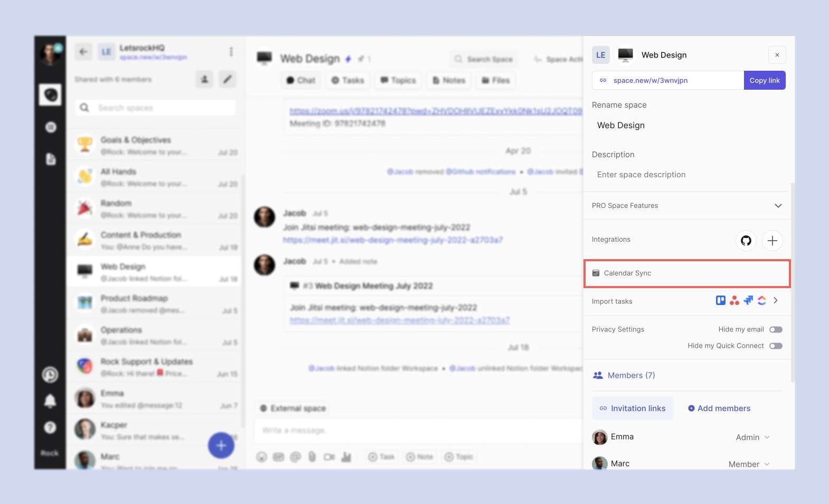Screen dimensions: 829x504
Task: Click the Trello import icon
Action: pyautogui.click(x=720, y=300)
